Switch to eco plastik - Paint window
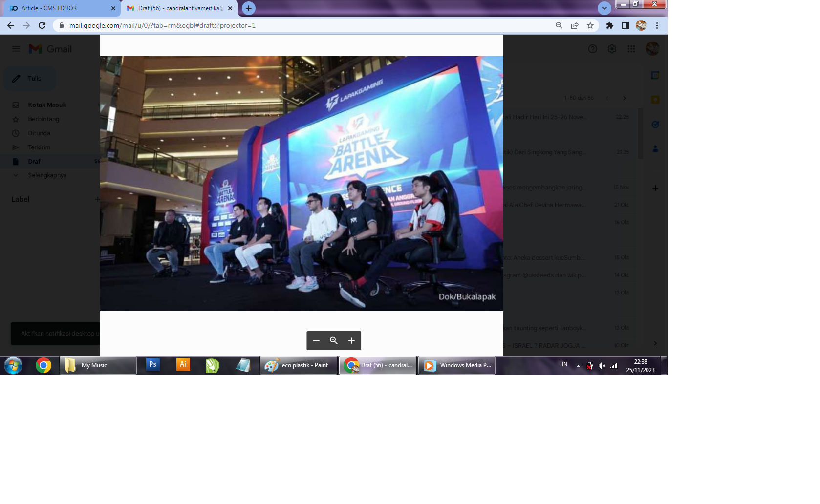 coord(299,365)
